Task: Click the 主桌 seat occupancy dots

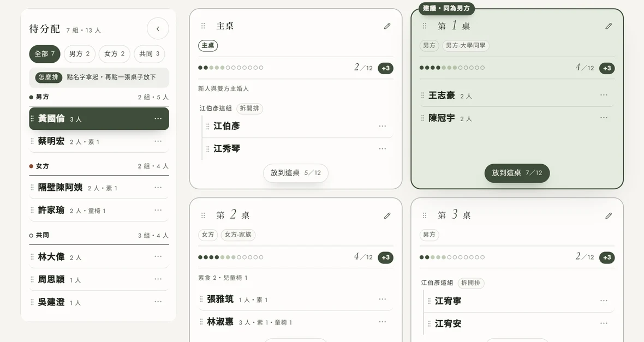Action: 231,68
